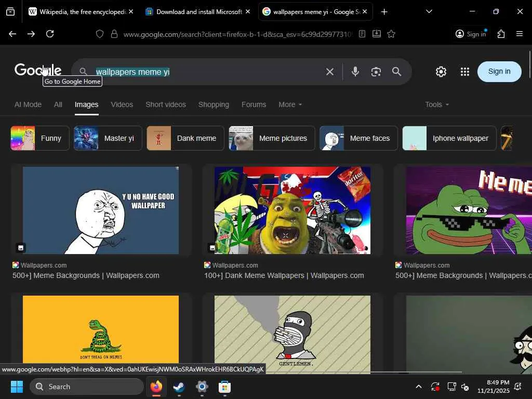Expand list all tabs chevron

tap(429, 11)
